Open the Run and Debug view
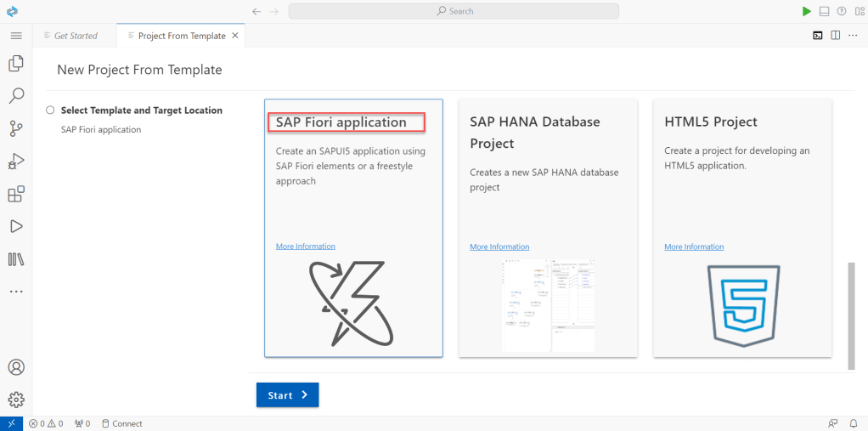Screen dimensions: 868x431 (15, 162)
